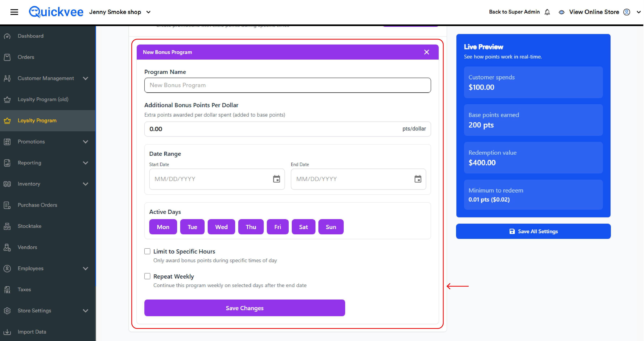644x341 pixels.
Task: Expand the Employees chevron
Action: point(86,268)
